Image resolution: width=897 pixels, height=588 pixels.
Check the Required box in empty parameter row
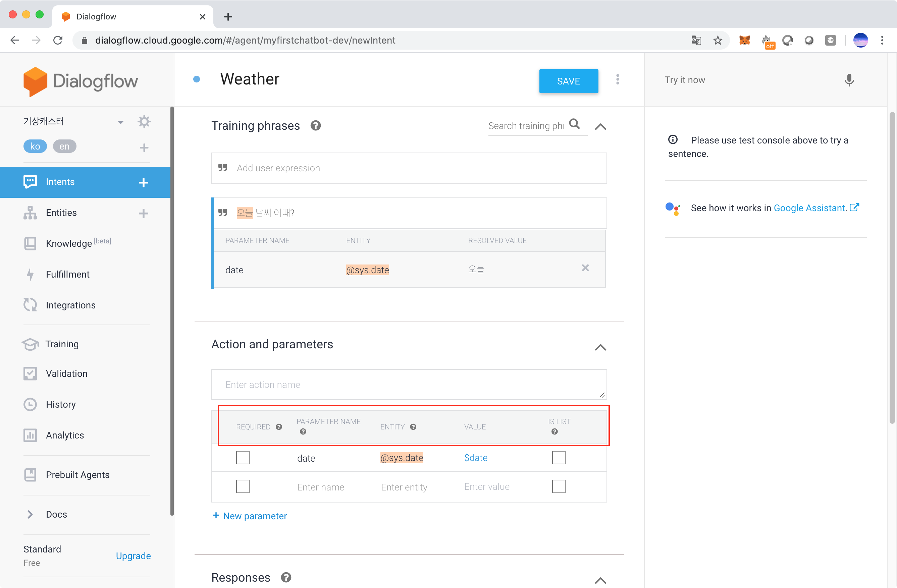243,486
